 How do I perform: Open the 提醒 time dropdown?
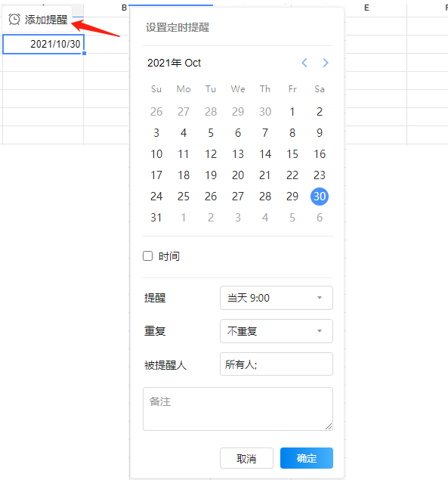coord(277,298)
